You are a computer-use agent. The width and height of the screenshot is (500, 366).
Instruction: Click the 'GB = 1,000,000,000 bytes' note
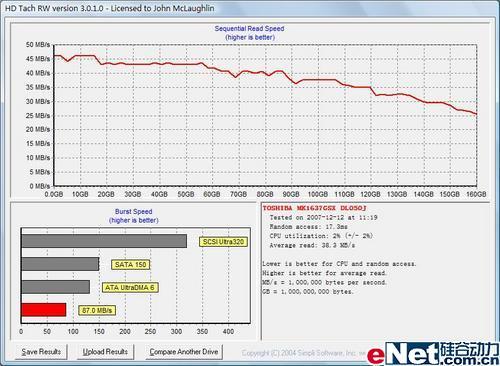(x=308, y=291)
